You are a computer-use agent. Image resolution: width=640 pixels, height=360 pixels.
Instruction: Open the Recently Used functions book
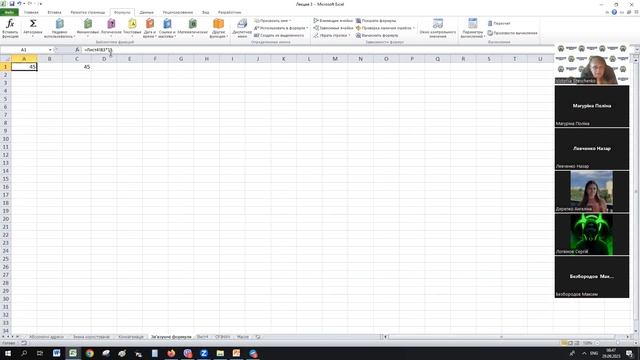coord(60,24)
